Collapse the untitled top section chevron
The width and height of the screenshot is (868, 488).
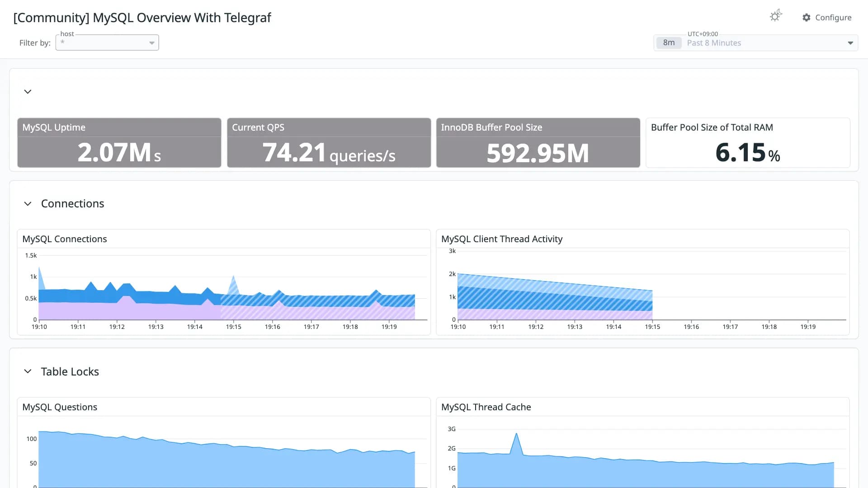click(28, 92)
